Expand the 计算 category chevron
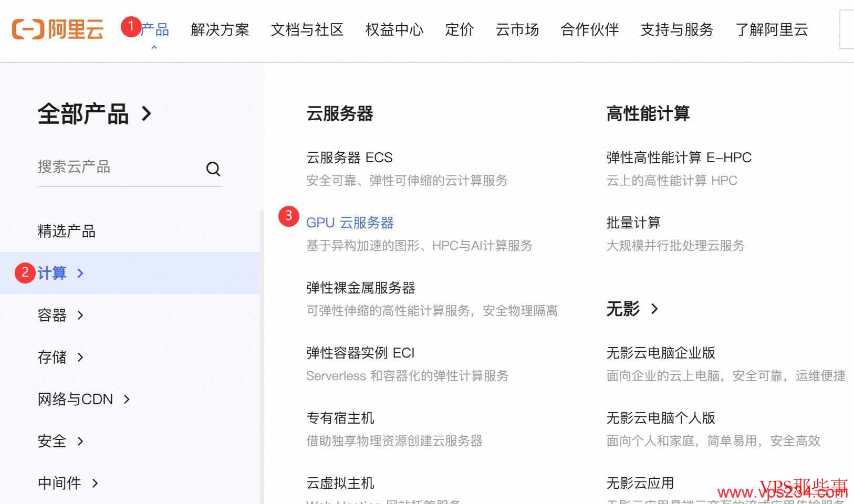The height and width of the screenshot is (504, 854). point(80,273)
